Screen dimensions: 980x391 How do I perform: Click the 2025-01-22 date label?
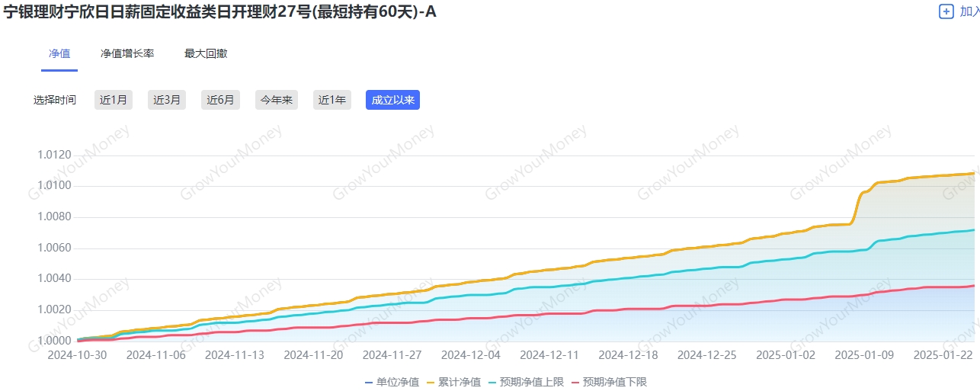tap(943, 355)
